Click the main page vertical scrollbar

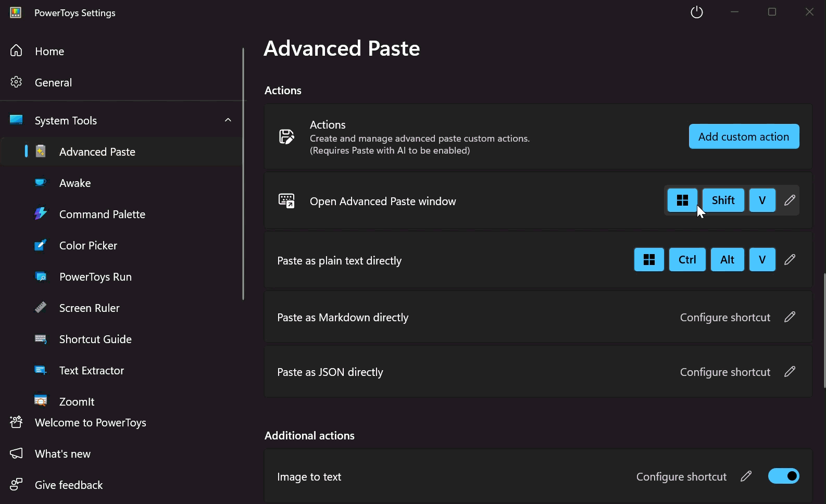click(824, 331)
